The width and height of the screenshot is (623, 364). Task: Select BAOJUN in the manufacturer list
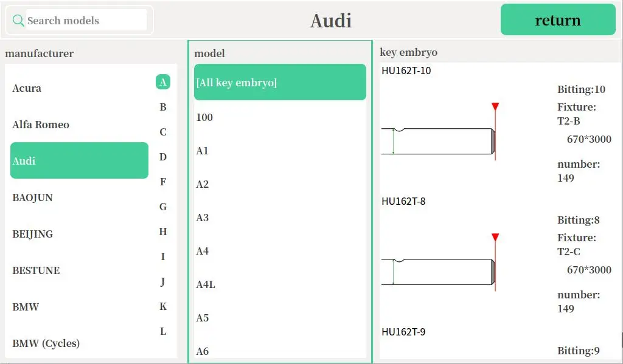point(33,197)
